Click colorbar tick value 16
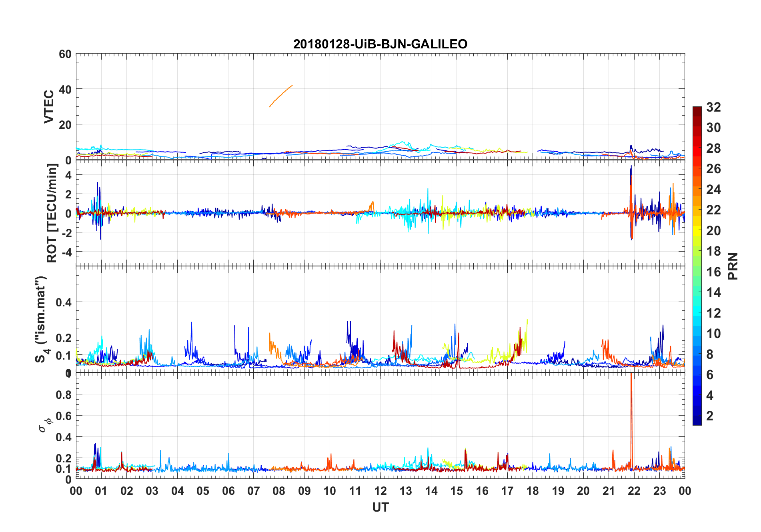 (x=713, y=272)
